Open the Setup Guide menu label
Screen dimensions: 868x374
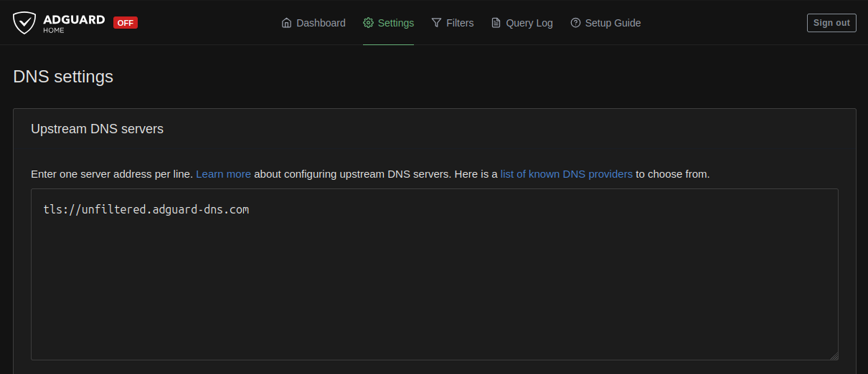[613, 23]
